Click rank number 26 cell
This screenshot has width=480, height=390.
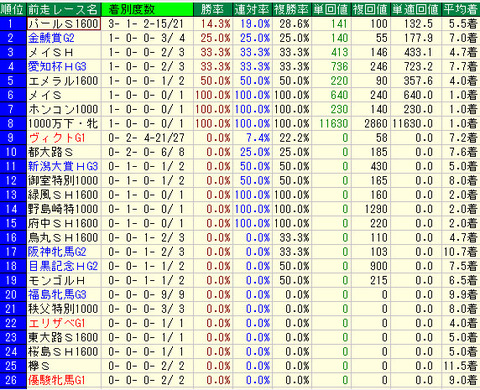(13, 380)
